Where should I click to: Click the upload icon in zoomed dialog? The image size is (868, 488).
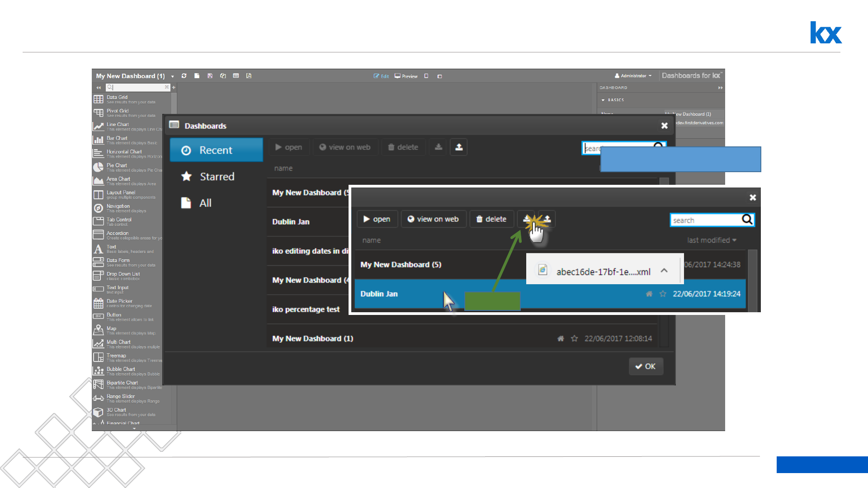[547, 219]
